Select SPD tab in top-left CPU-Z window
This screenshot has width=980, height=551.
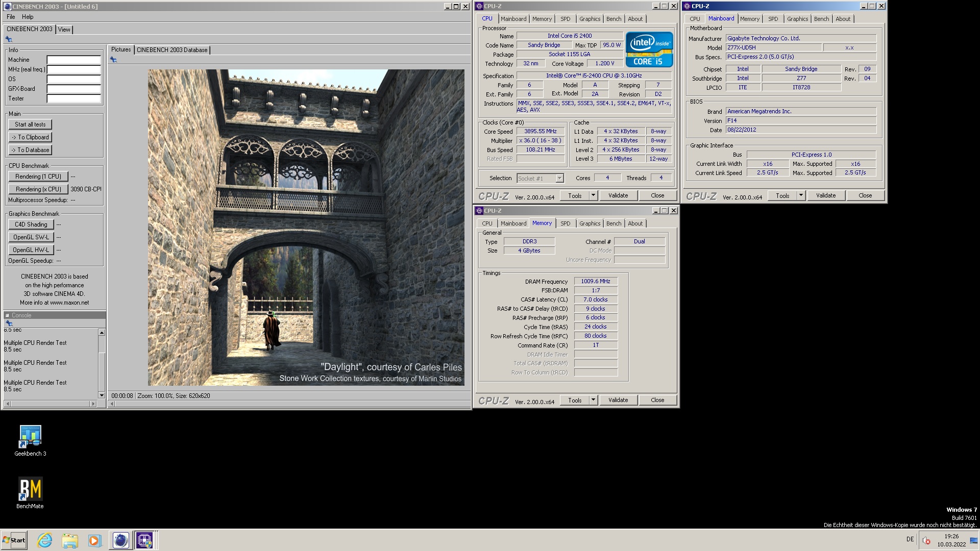pyautogui.click(x=565, y=19)
